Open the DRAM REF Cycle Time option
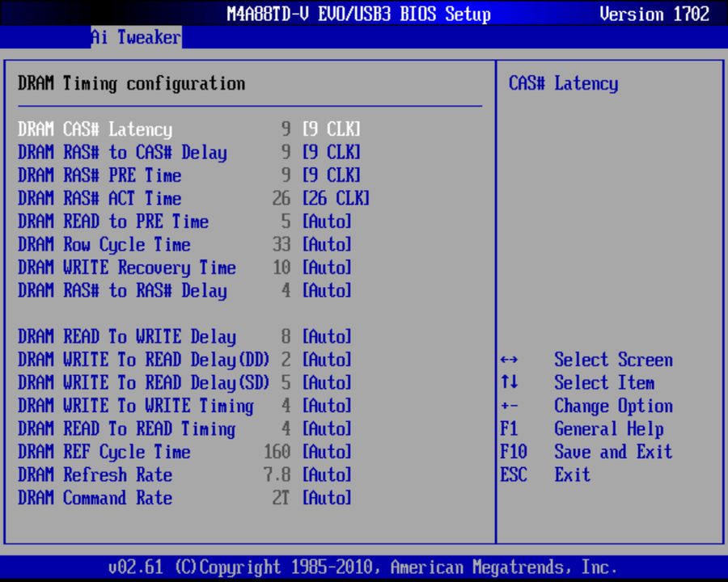 coord(108,452)
